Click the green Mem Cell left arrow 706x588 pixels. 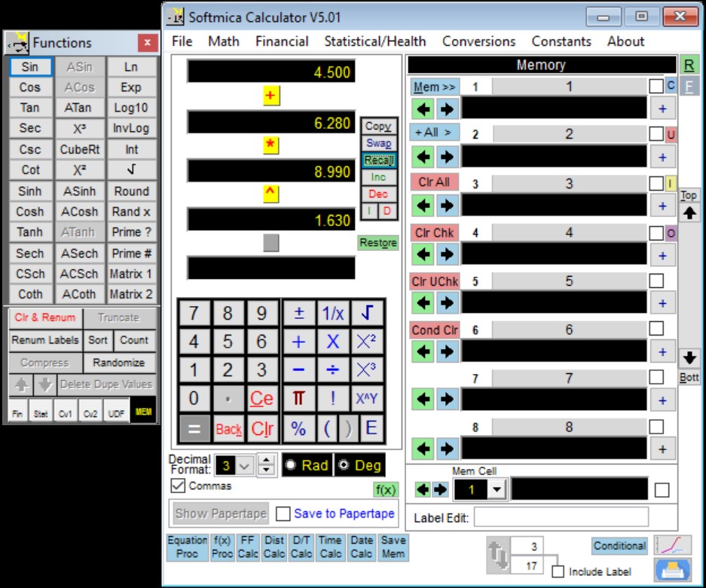click(x=423, y=489)
